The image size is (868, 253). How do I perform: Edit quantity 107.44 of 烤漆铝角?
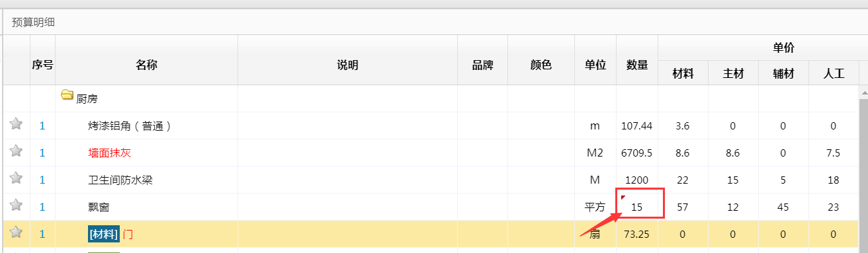637,126
